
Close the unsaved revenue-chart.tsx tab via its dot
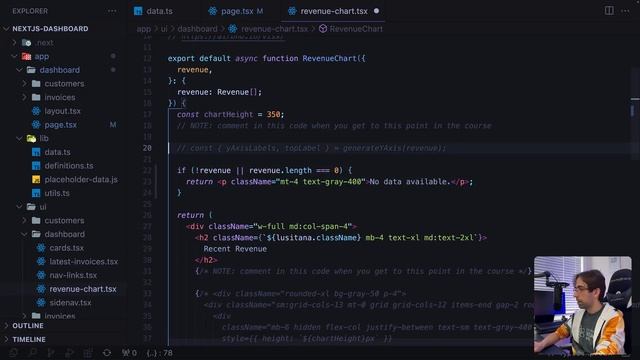[376, 11]
